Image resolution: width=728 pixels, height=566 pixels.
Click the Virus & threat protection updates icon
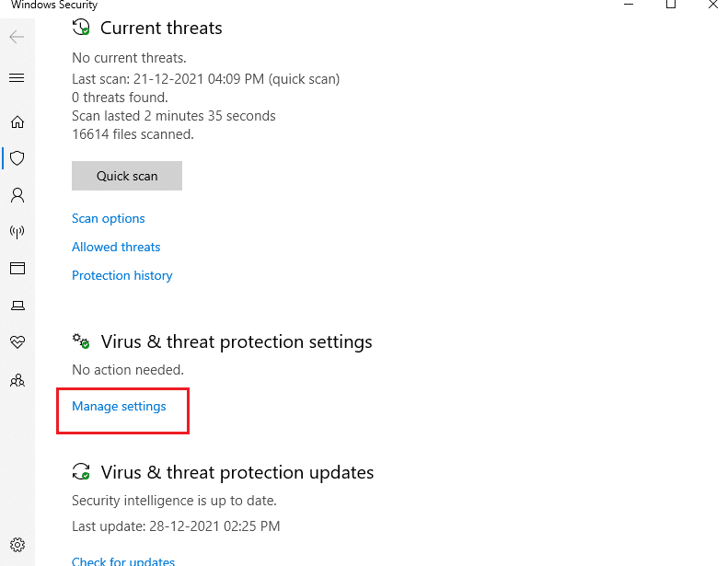[x=81, y=472]
